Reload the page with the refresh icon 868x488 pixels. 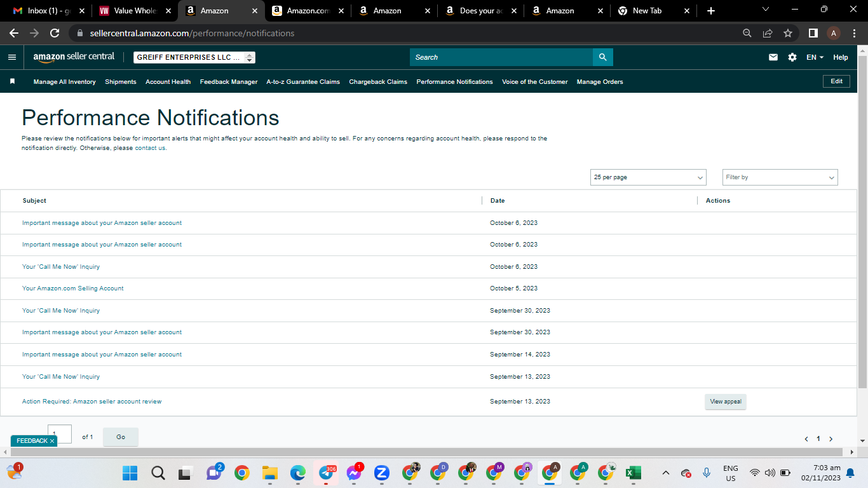55,33
